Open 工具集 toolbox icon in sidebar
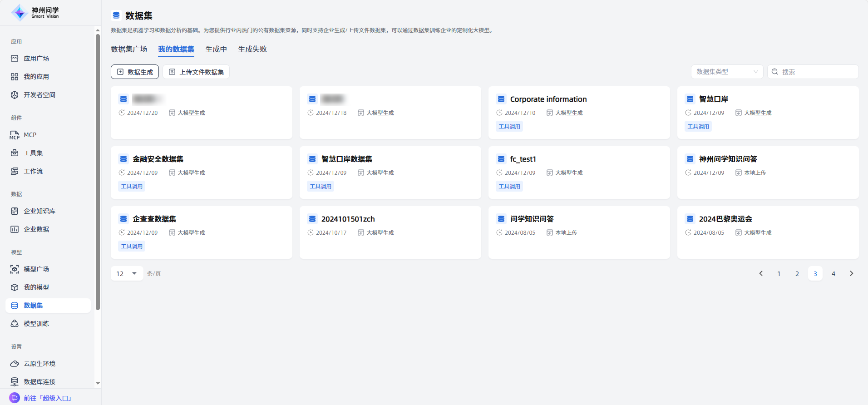Screen dimensions: 868x405 [15, 153]
